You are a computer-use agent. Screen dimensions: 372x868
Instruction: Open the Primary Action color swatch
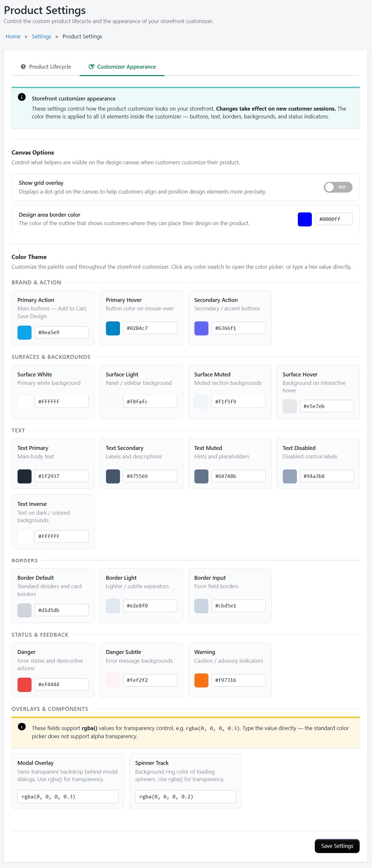click(25, 332)
